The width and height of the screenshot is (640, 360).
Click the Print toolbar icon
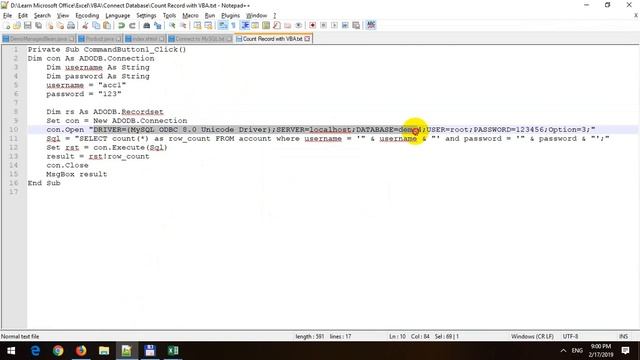(71, 25)
